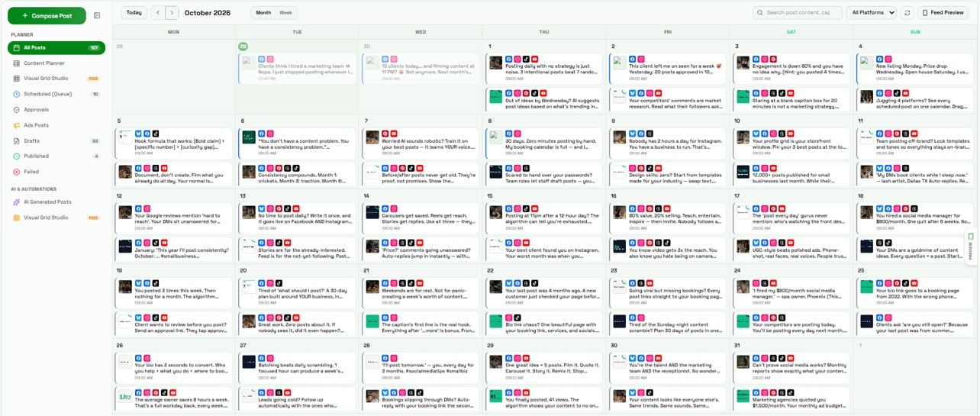
Task: Collapse the sidebar with the panel icon
Action: (x=97, y=15)
